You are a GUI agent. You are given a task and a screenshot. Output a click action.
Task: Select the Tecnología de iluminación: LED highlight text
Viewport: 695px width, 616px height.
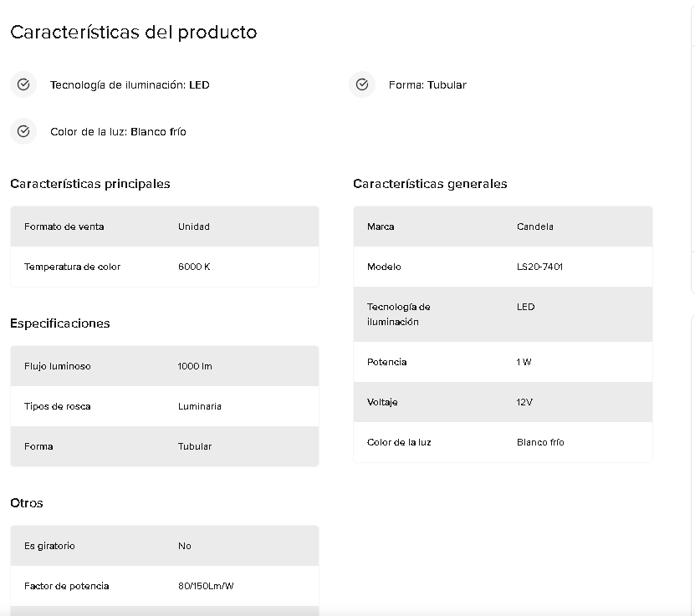tap(130, 85)
